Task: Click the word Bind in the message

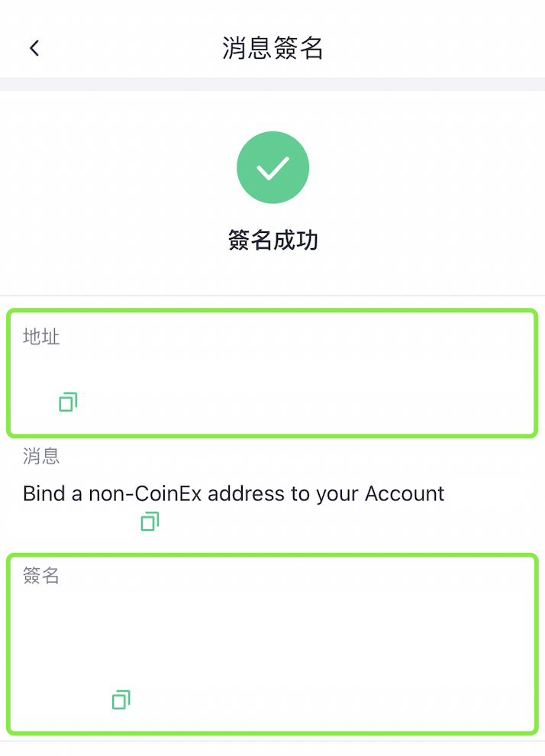Action: pos(44,494)
